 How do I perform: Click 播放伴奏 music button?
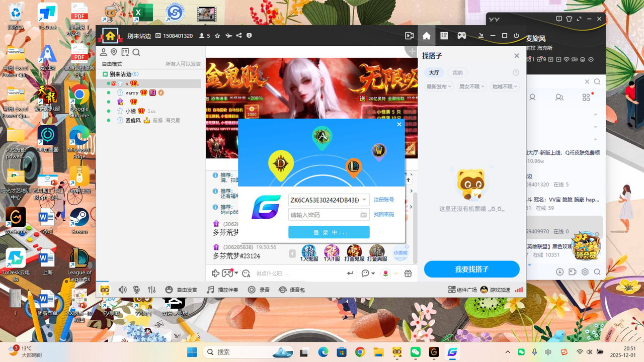(222, 290)
